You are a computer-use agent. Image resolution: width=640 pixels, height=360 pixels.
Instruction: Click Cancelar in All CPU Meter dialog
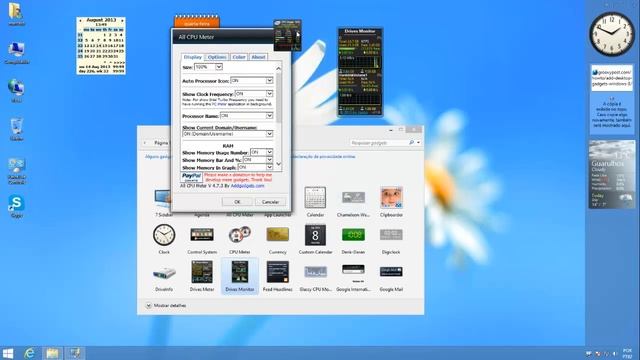[270, 202]
